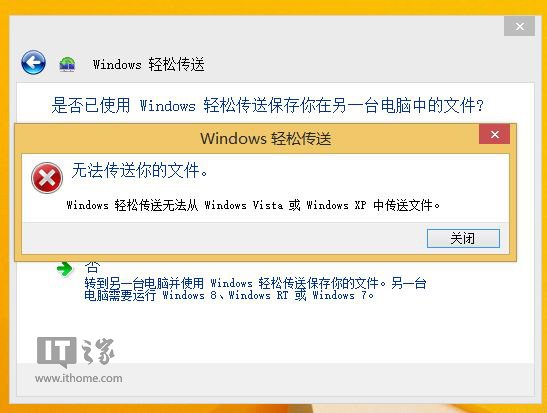
Task: Click the Windows Vista 或 Windows XP message
Action: (x=253, y=205)
